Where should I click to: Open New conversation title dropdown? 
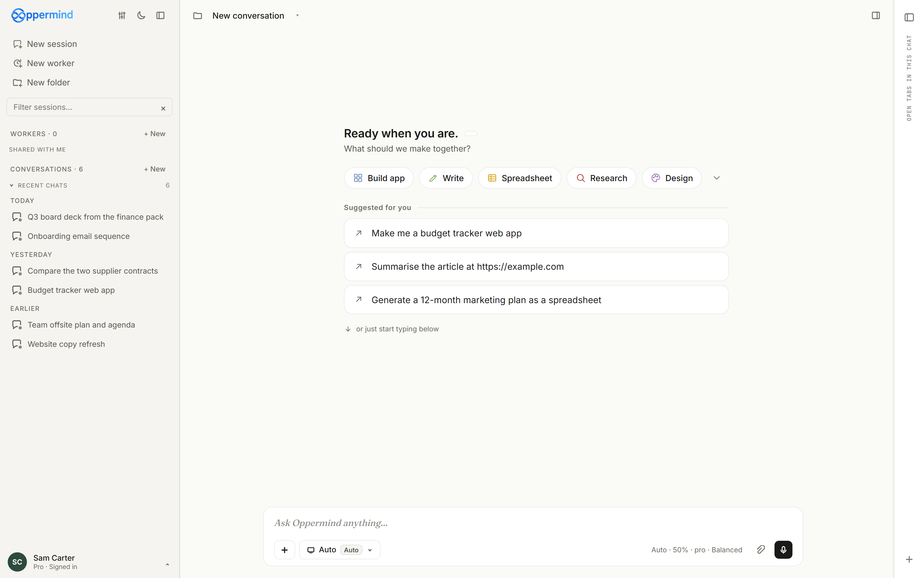(297, 16)
